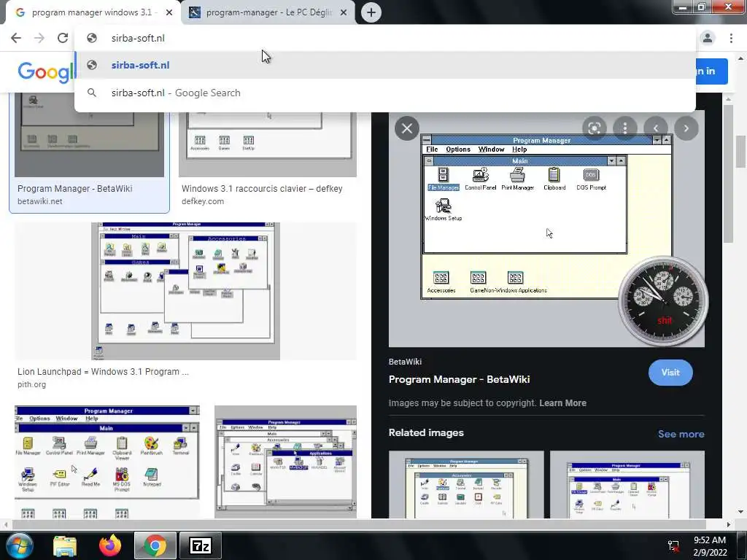Image resolution: width=747 pixels, height=560 pixels.
Task: Open the large Program Manager preview image
Action: (546, 228)
